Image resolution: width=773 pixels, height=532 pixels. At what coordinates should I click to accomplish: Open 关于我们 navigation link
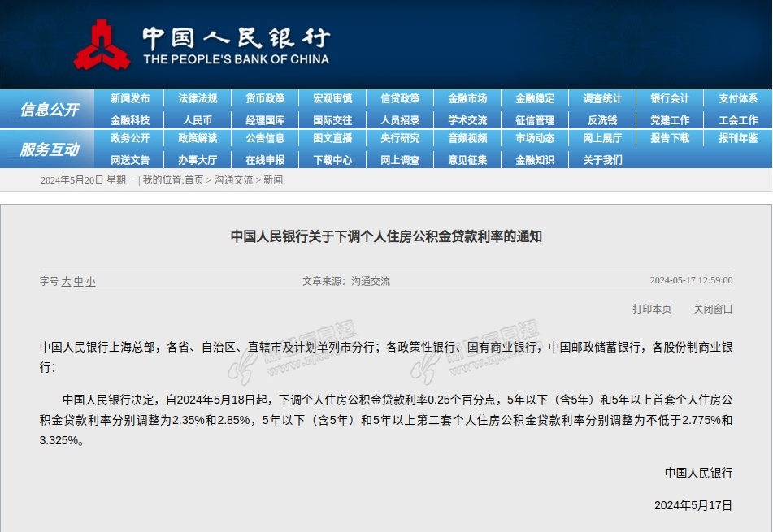602,160
